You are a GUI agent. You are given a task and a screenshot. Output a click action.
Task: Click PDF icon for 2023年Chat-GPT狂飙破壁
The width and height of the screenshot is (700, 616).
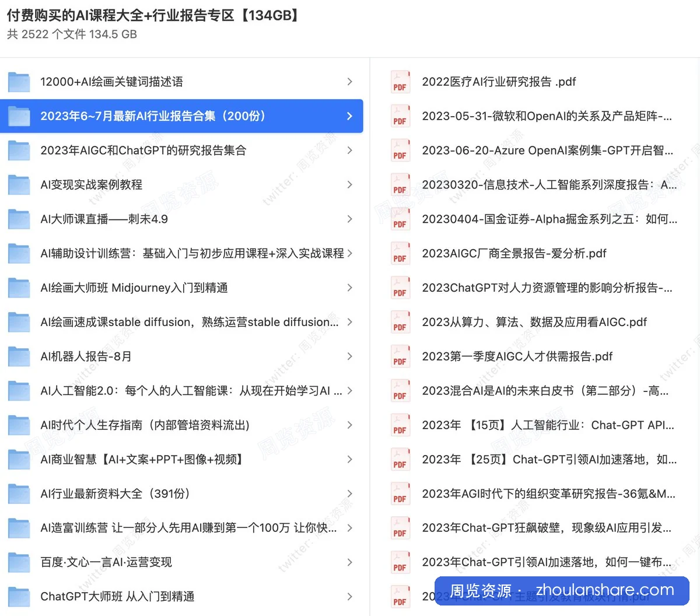[x=400, y=528]
